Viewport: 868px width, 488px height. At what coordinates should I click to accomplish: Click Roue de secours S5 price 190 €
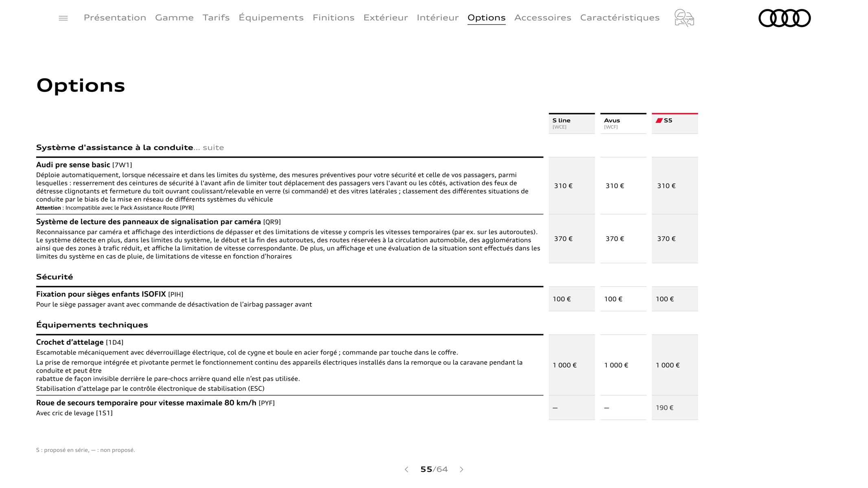point(665,407)
